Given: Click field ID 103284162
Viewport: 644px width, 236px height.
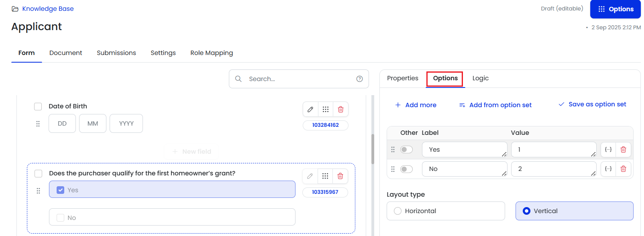Looking at the screenshot, I should (x=326, y=125).
